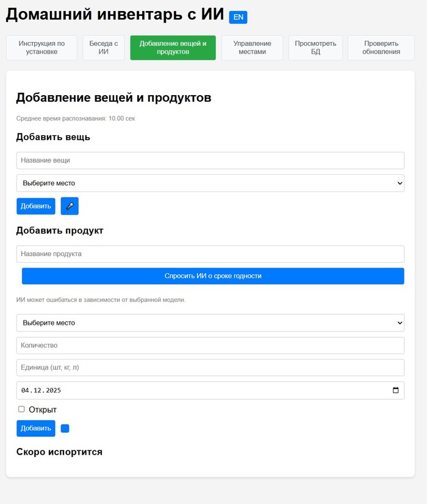Click into Название продукта text field
The width and height of the screenshot is (427, 504).
(x=210, y=254)
